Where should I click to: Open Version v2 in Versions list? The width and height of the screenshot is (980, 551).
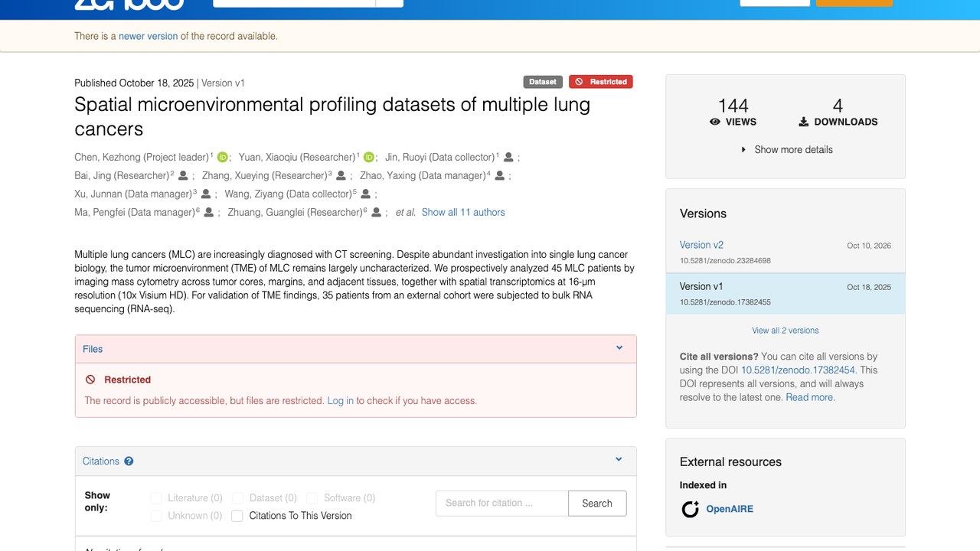pyautogui.click(x=701, y=245)
